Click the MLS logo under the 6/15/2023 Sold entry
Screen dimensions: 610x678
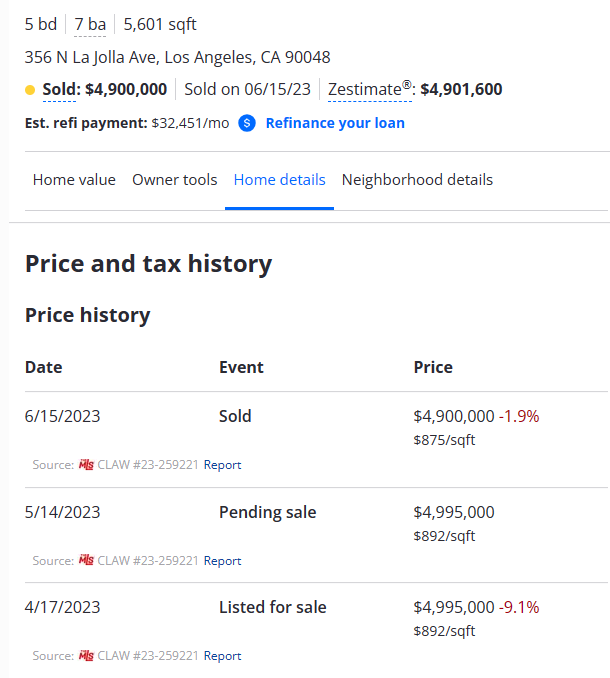tap(86, 465)
